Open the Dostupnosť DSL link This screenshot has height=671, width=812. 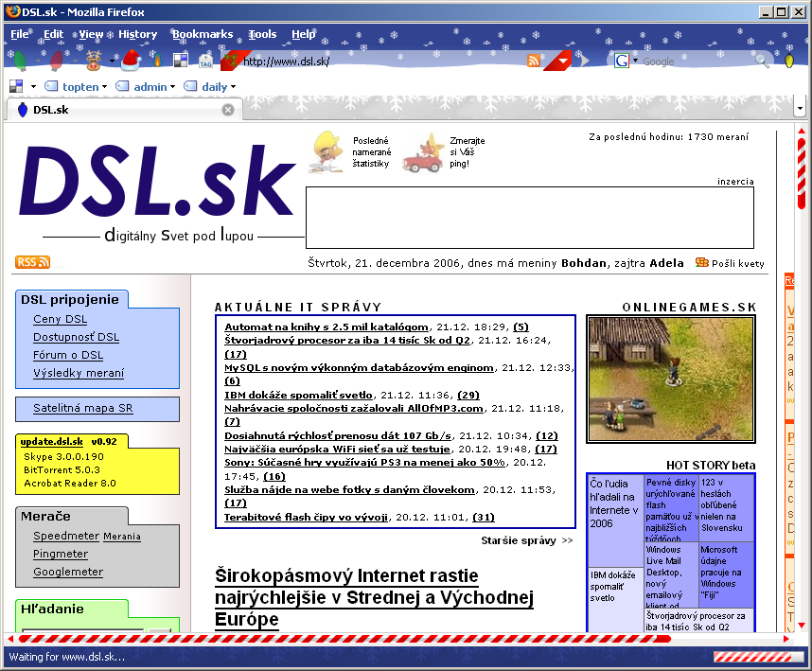pos(76,337)
